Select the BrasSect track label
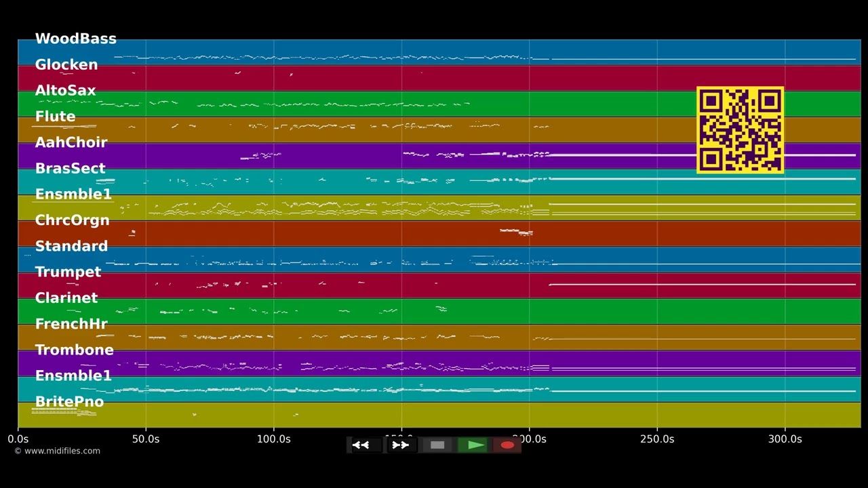The height and width of the screenshot is (488, 868). (70, 168)
